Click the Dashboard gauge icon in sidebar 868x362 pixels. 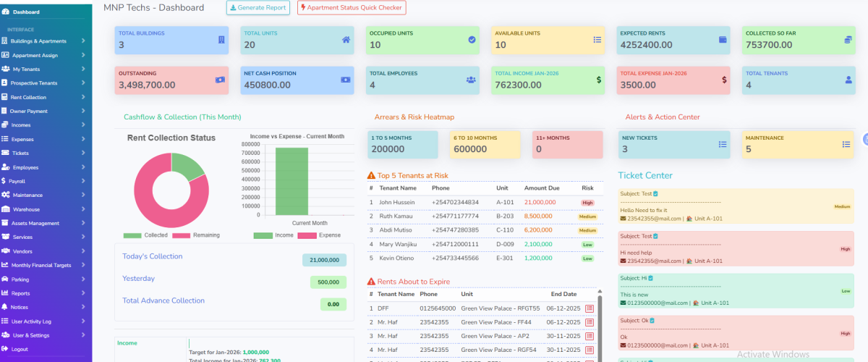(x=6, y=12)
